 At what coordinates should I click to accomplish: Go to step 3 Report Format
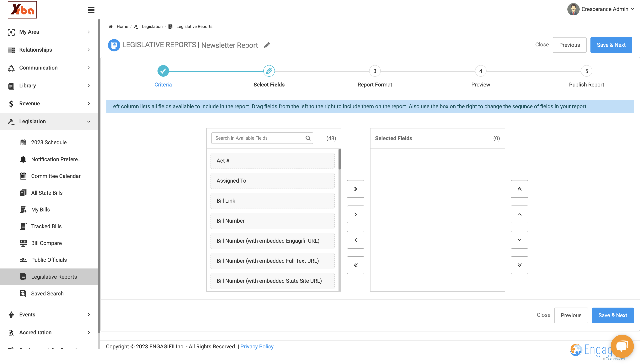coord(375,71)
